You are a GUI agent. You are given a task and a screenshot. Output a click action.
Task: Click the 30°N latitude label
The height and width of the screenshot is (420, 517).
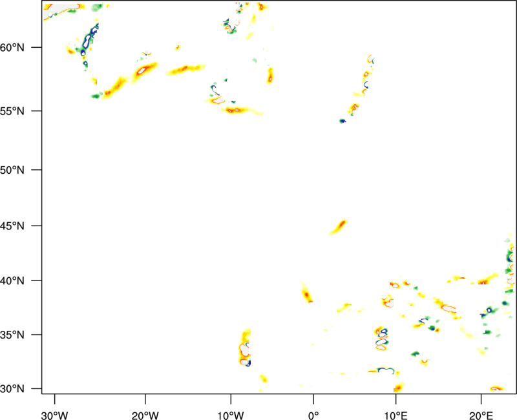(12, 389)
